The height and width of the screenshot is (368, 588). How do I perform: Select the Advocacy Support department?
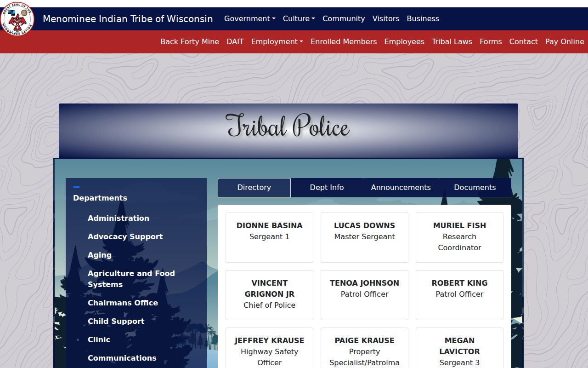pos(125,236)
